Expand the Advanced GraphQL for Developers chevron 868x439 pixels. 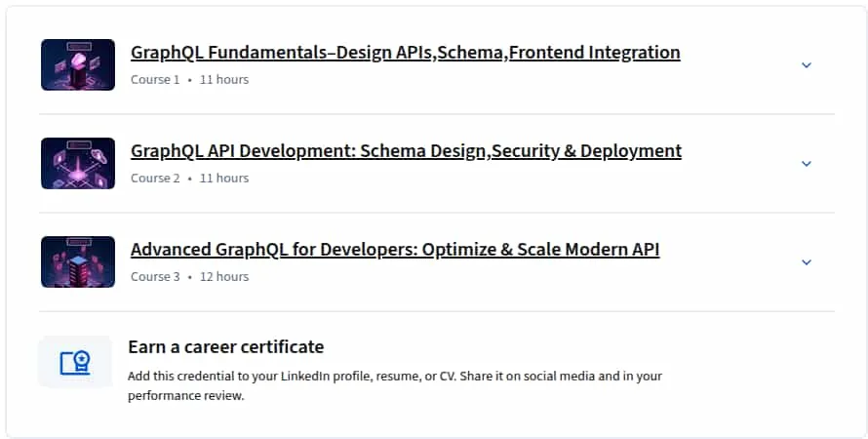(x=807, y=261)
